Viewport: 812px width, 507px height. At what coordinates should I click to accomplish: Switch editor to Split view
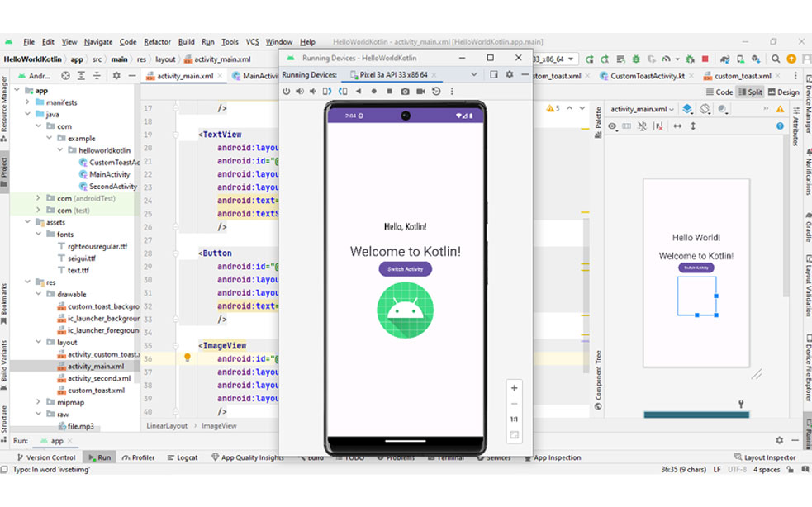[x=750, y=92]
